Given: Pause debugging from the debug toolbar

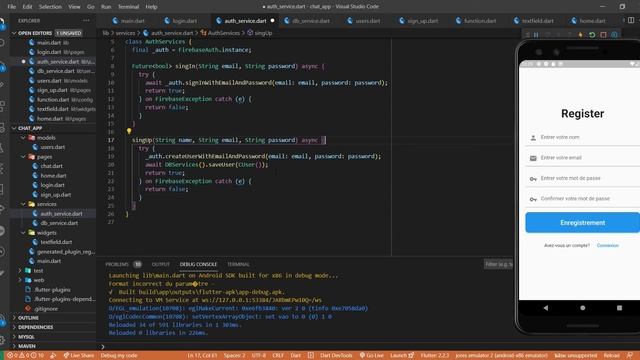Looking at the screenshot, I should click(536, 35).
